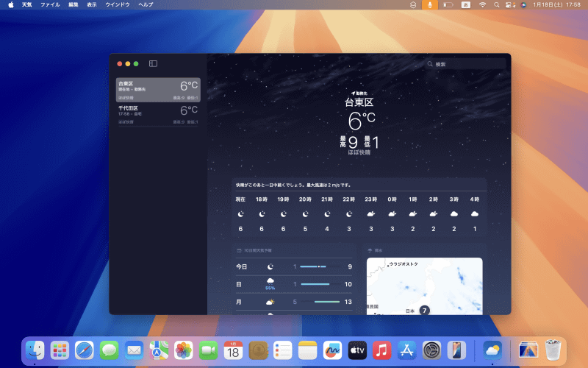Open the ウインドウ menu
Image resolution: width=588 pixels, height=368 pixels.
click(118, 4)
